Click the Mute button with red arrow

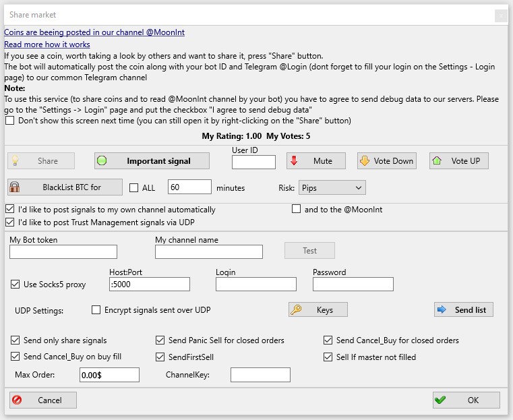click(x=315, y=161)
